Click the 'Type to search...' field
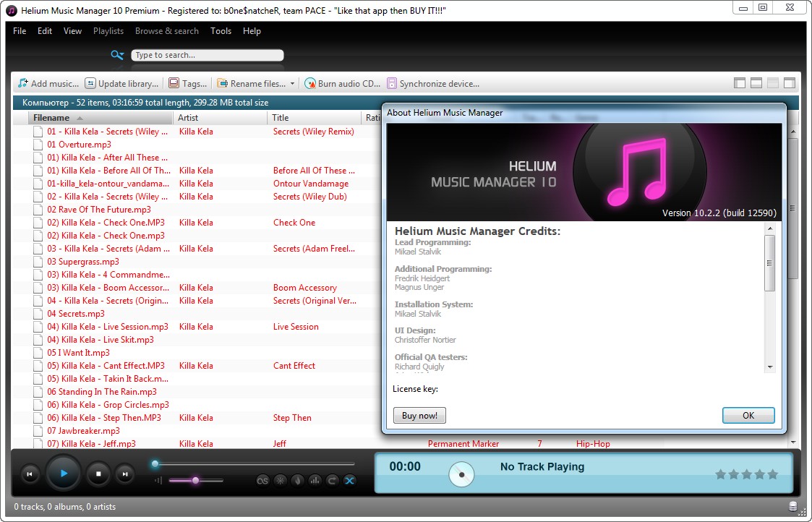The image size is (812, 522). [207, 55]
